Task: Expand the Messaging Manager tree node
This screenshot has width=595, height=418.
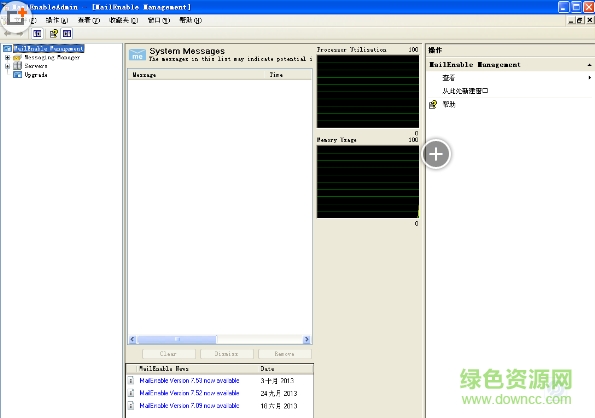Action: click(x=7, y=58)
